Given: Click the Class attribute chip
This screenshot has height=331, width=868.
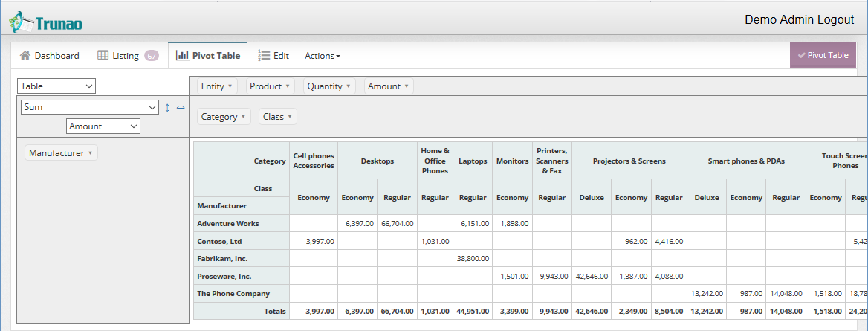Looking at the screenshot, I should (x=278, y=117).
